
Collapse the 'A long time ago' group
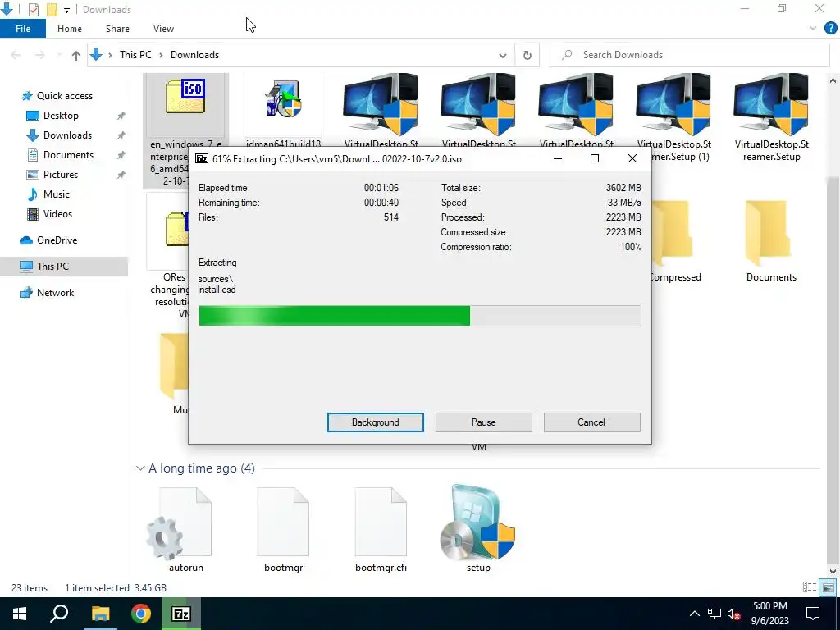coord(140,468)
